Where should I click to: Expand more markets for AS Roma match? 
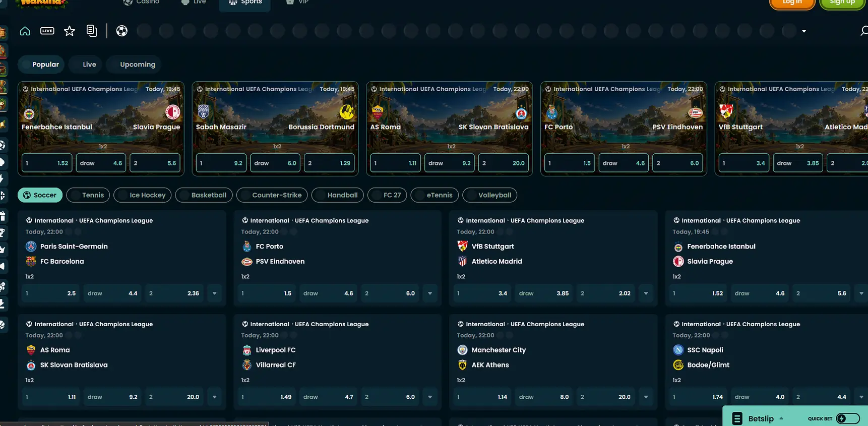(215, 397)
